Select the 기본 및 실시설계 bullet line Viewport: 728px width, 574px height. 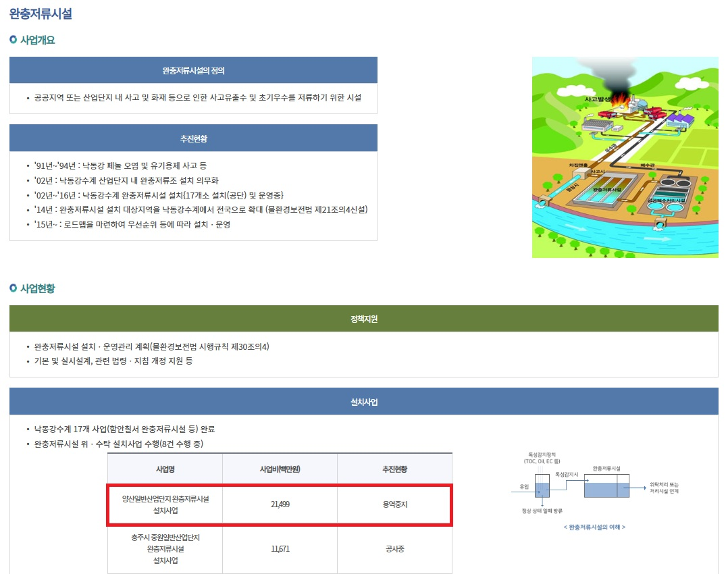tap(113, 361)
